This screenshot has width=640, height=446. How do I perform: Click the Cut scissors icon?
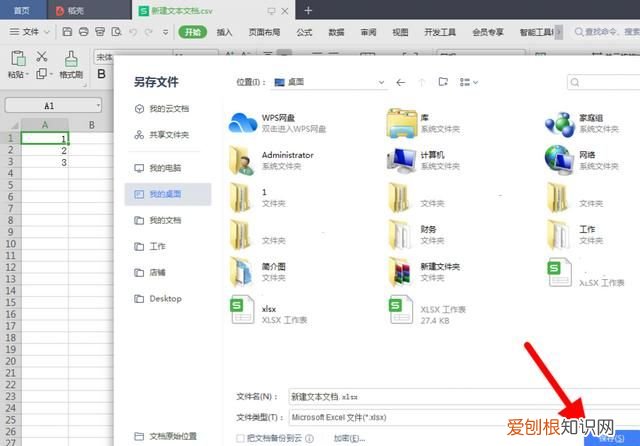click(42, 56)
